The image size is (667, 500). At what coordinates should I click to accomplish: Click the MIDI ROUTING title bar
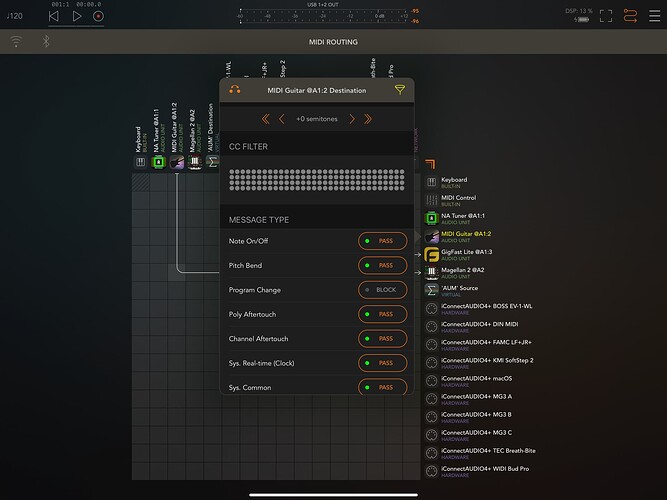pos(333,42)
